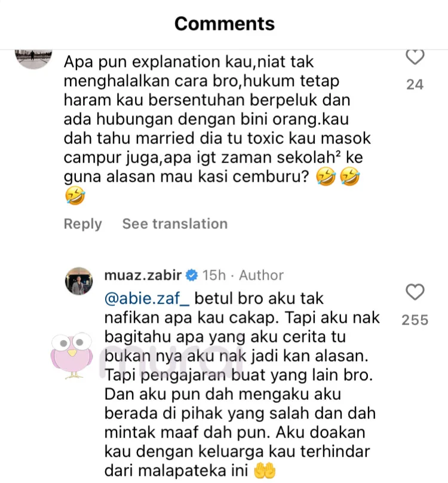Viewport: 448px width, 483px height.
Task: Select reply text starting 'betul bro aku tak'
Action: tap(243, 384)
